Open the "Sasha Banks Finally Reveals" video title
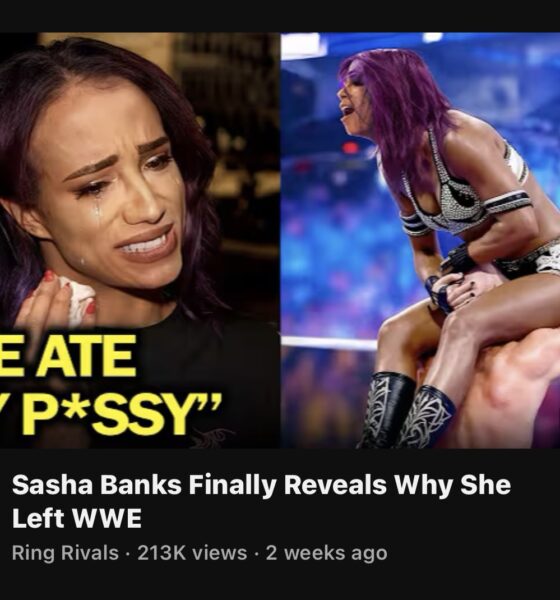The width and height of the screenshot is (560, 600). (261, 501)
